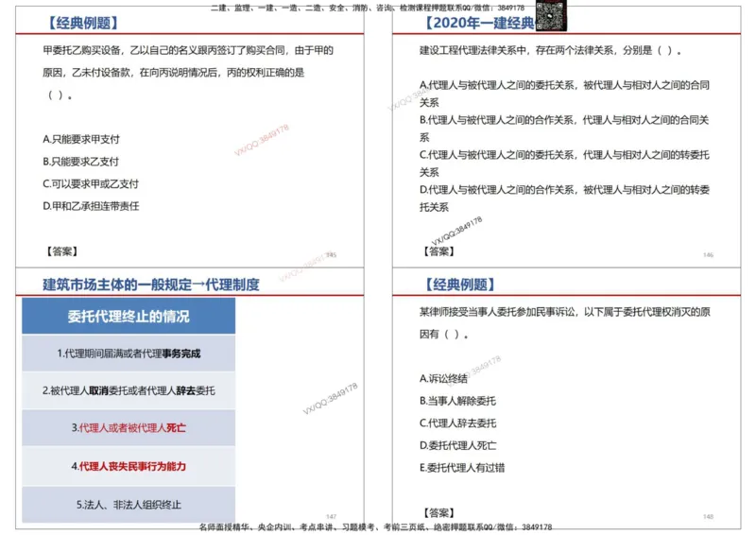Image resolution: width=756 pixels, height=535 pixels.
Task: Click option D.委托代理人死亡
Action: click(x=457, y=445)
